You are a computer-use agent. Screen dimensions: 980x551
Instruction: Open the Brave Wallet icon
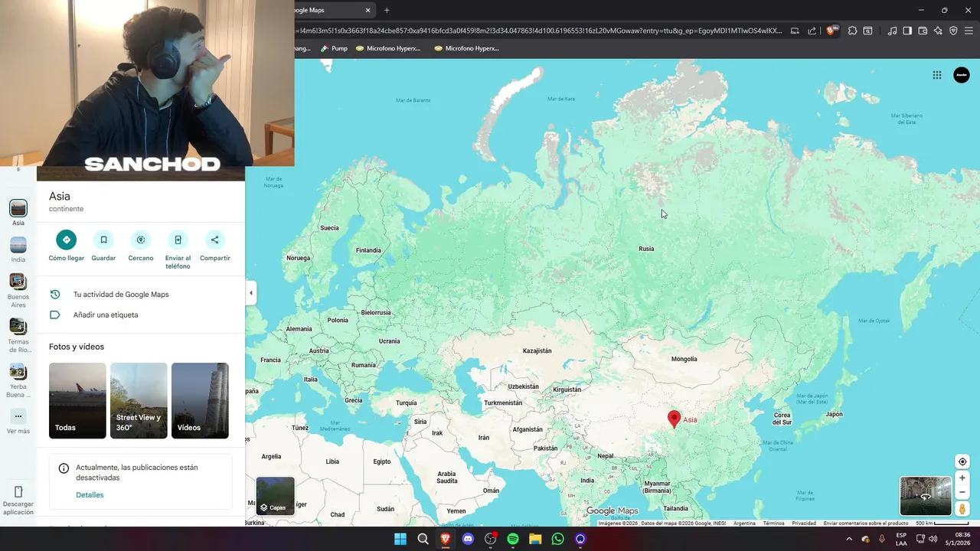tap(923, 31)
